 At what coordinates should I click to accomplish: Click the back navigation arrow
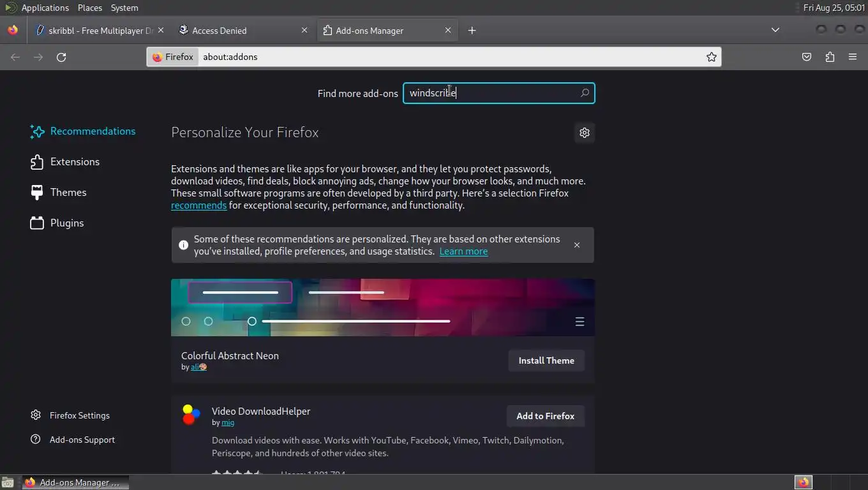click(x=15, y=57)
